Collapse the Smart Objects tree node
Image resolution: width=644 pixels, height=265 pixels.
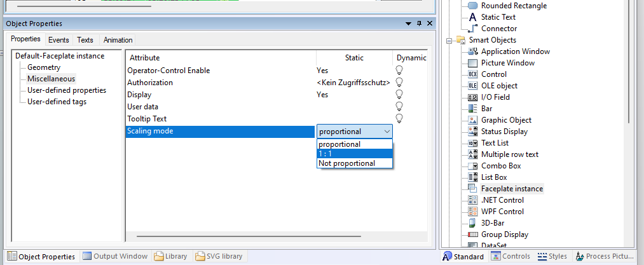click(448, 40)
